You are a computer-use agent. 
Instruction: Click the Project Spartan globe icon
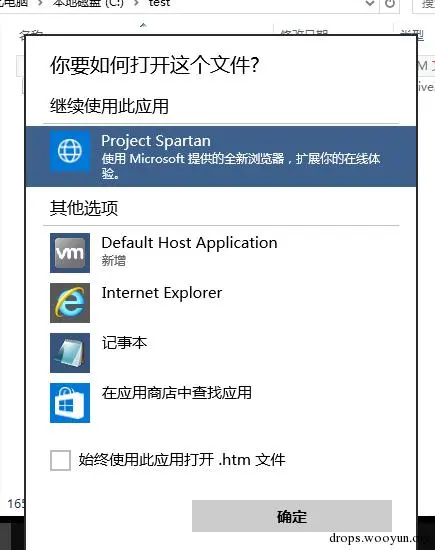point(70,151)
